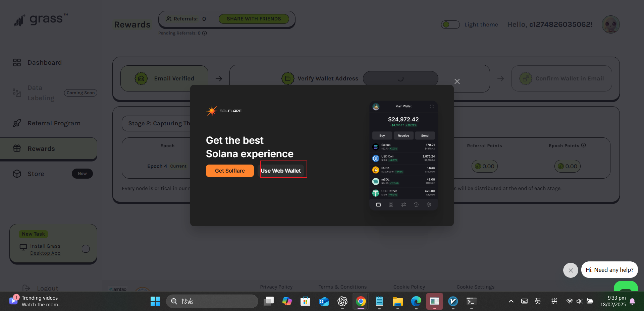Click the New badge next to Store
The height and width of the screenshot is (311, 644).
(82, 174)
